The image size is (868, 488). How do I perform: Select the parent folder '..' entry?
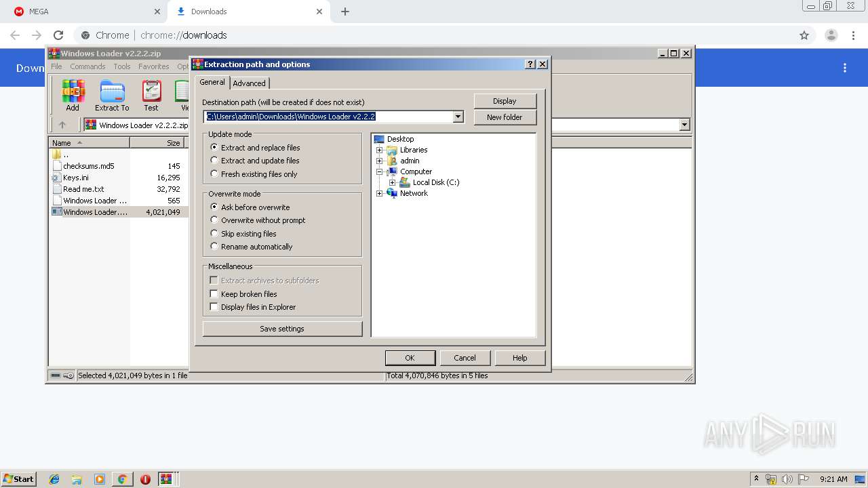pos(57,154)
